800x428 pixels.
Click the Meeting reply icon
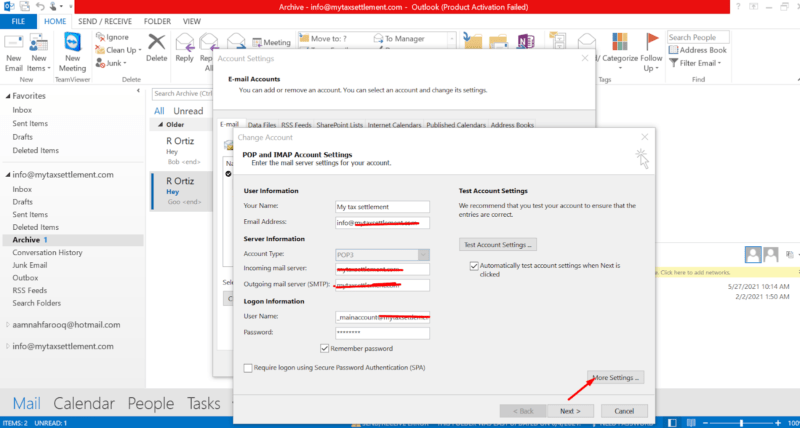tap(257, 42)
